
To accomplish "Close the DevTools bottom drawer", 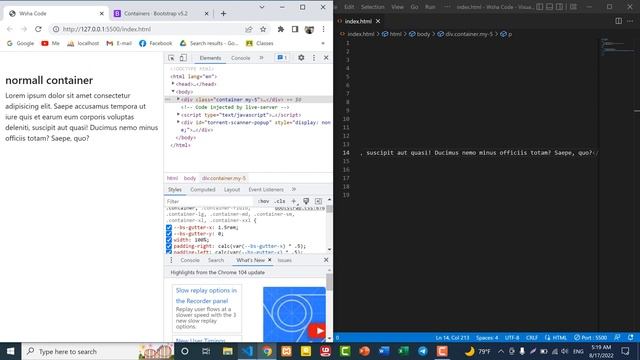I will click(326, 260).
